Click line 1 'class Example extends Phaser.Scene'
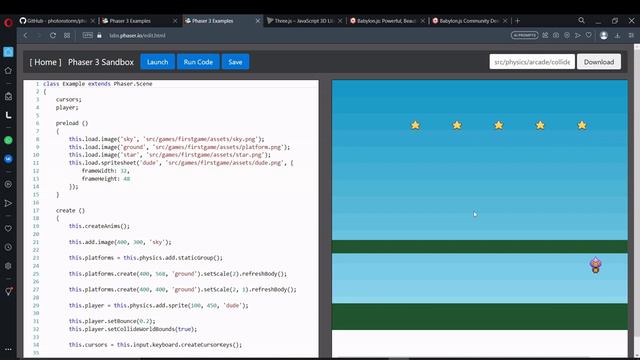640x360 pixels. [x=98, y=84]
